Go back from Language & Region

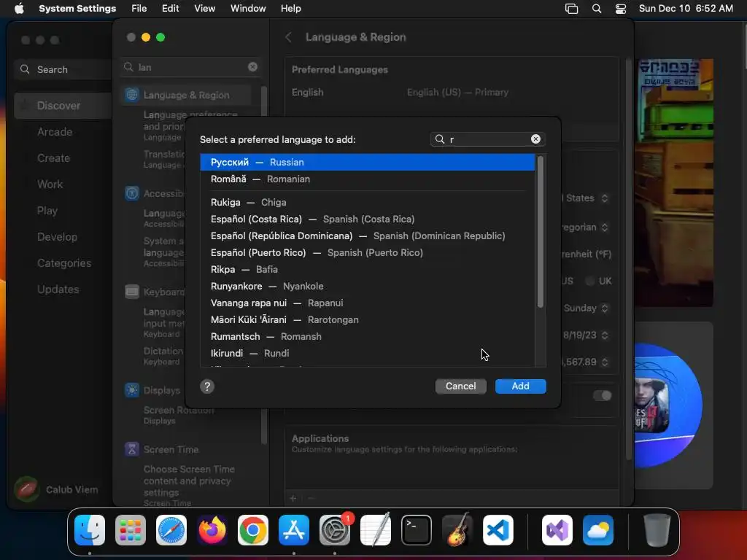288,37
